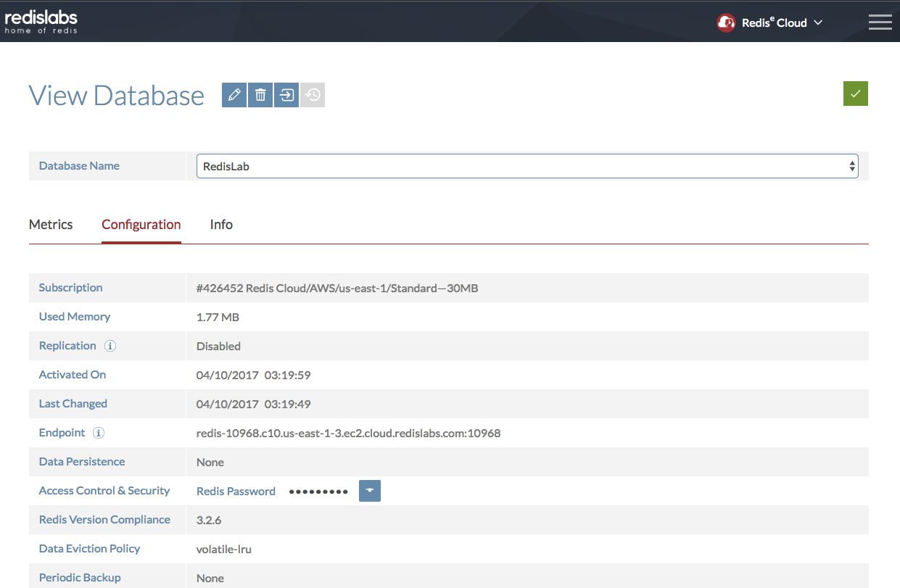Expand the blue arrow beside Redis Password
Screen dimensions: 900x588
370,491
